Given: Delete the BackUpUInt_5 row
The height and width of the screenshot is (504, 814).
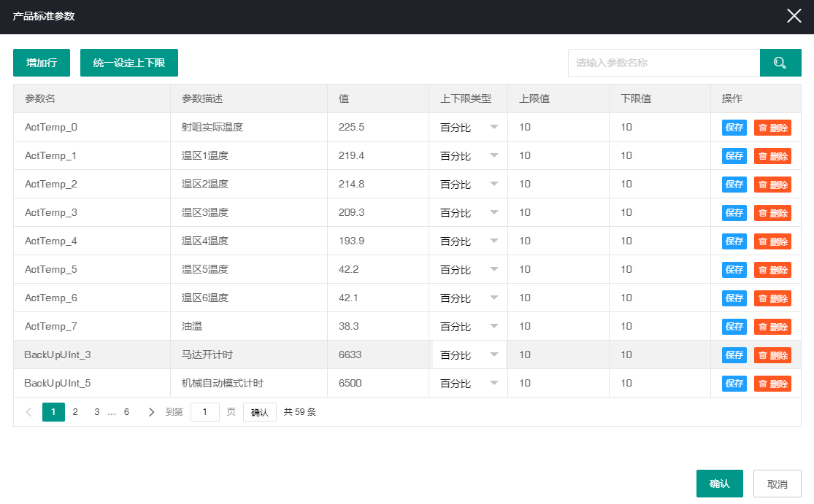Looking at the screenshot, I should coord(772,383).
